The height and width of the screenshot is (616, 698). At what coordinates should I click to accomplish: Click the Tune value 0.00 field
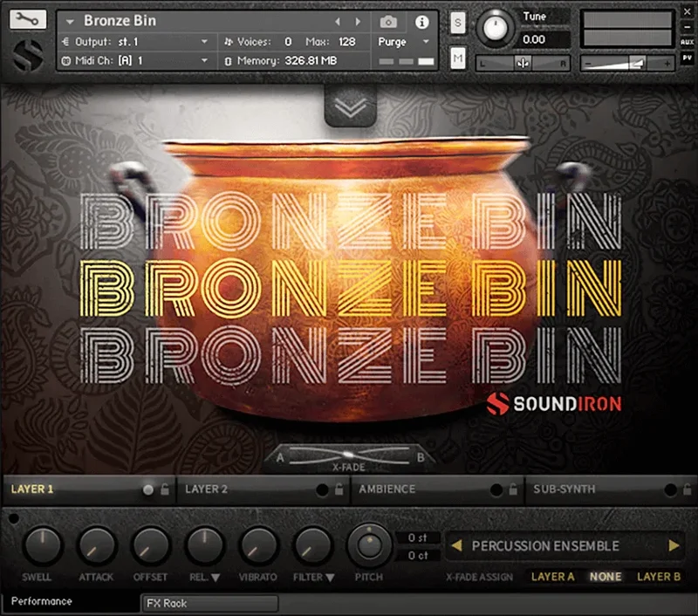click(544, 39)
